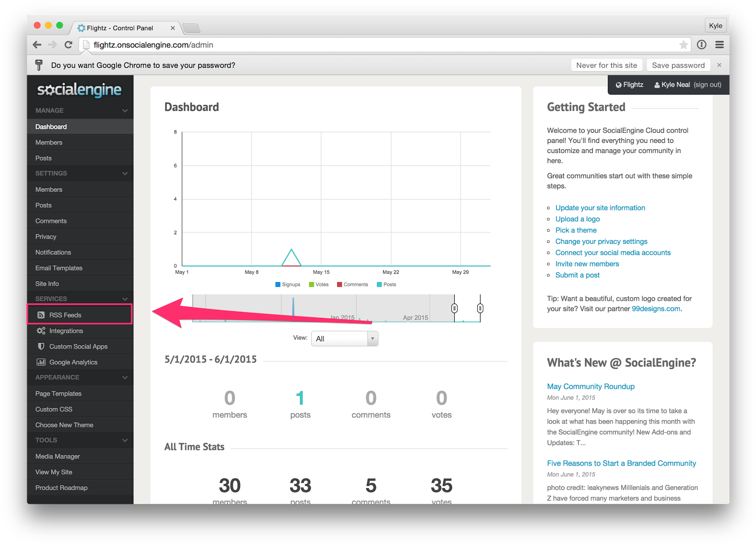Click the Flightz site name in header
The height and width of the screenshot is (545, 756).
click(x=633, y=85)
